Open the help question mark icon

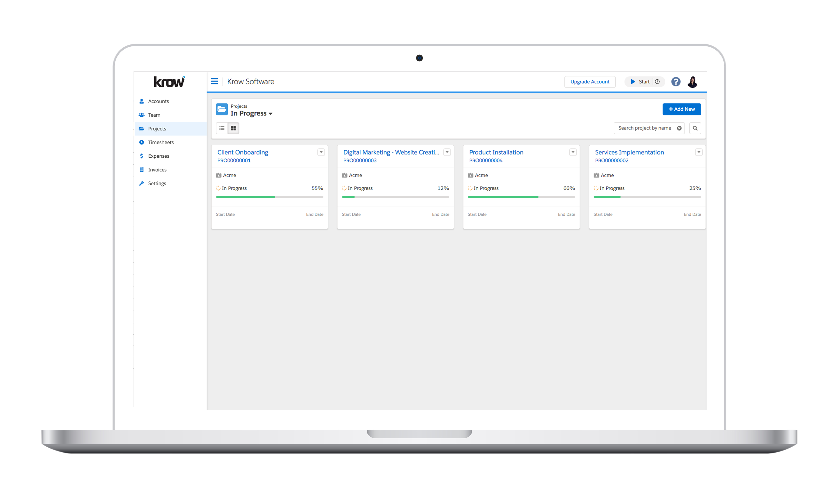coord(676,82)
